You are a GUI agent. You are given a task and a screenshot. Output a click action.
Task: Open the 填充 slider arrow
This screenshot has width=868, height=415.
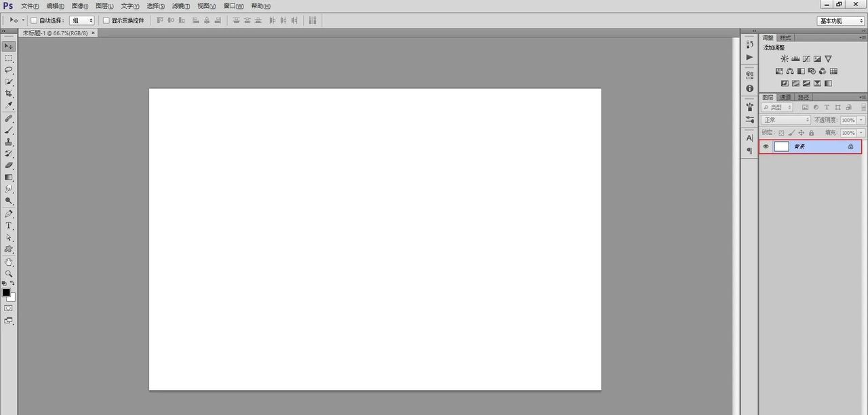pyautogui.click(x=861, y=133)
